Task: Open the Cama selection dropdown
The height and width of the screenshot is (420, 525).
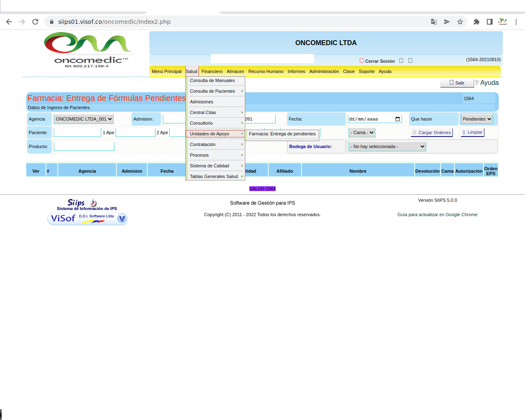Action: pos(362,133)
